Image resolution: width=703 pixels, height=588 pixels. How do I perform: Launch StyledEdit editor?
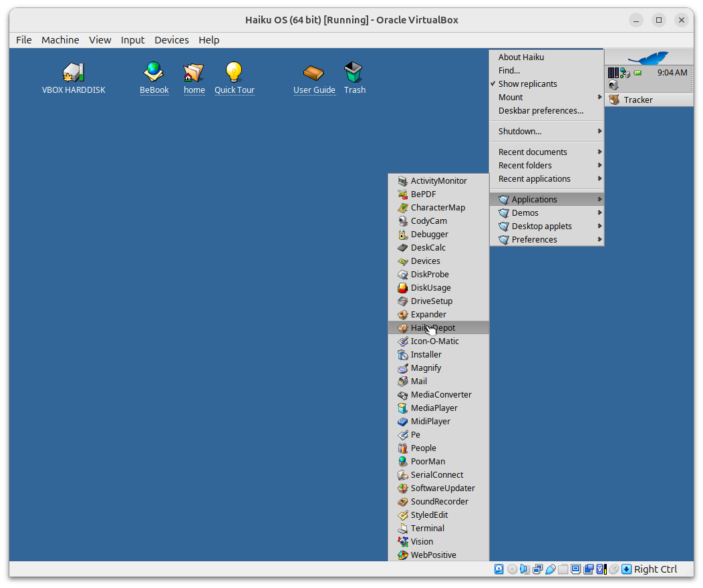(x=438, y=515)
